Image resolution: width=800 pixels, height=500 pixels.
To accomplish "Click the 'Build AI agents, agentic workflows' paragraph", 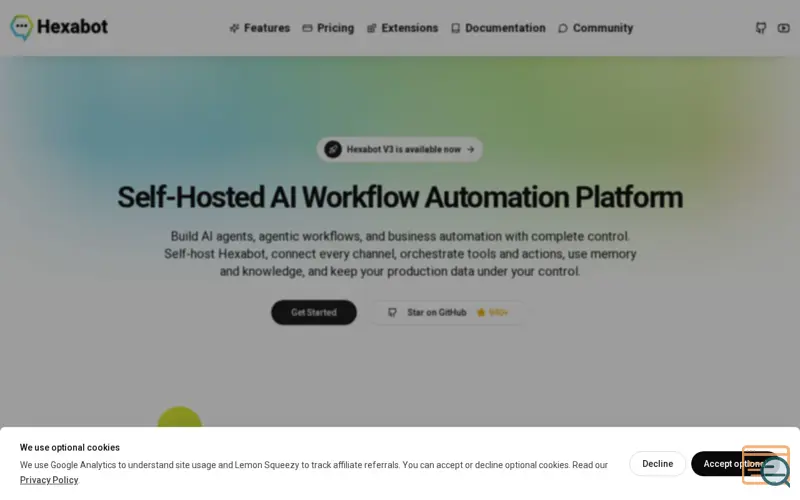I will (x=400, y=254).
